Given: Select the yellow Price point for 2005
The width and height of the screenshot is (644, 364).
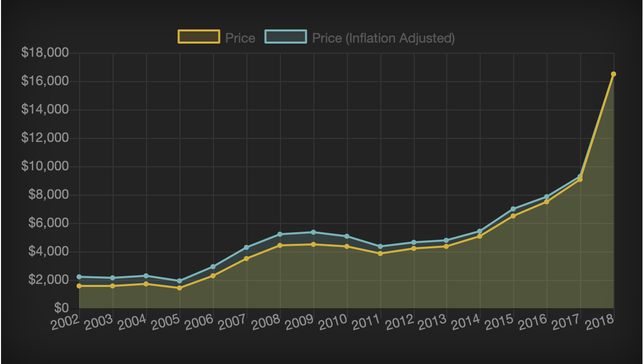Looking at the screenshot, I should coord(180,288).
